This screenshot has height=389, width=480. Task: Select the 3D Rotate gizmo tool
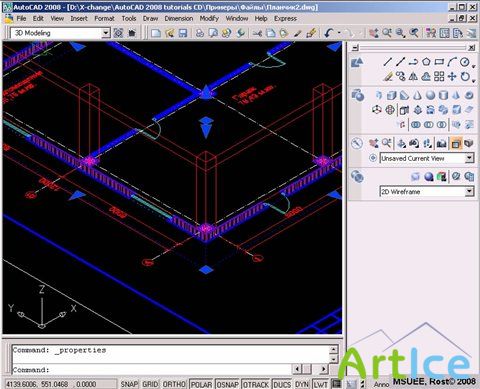[390, 110]
